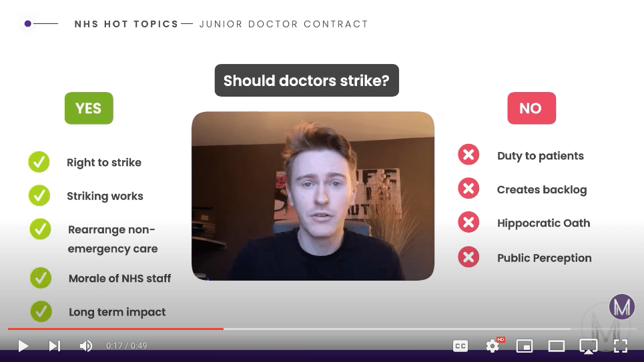Click the purple M channel watermark
This screenshot has height=362, width=644.
click(622, 307)
